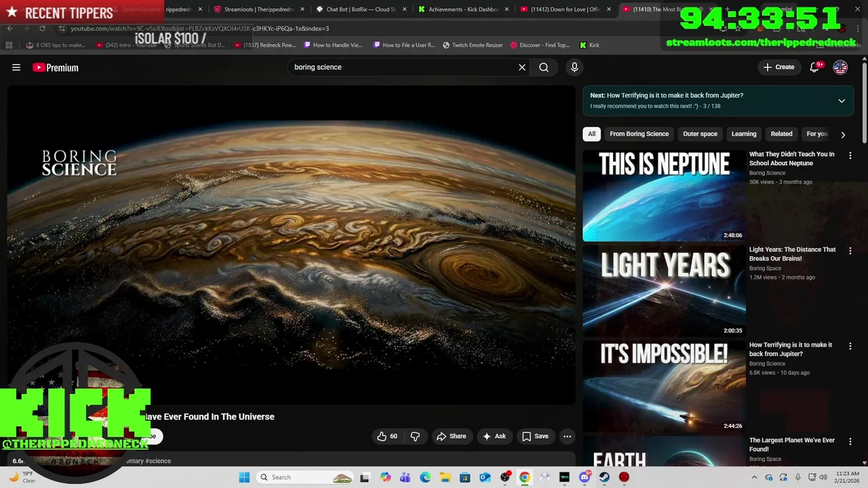Open Kick bookmark
868x488 pixels.
pyautogui.click(x=589, y=45)
